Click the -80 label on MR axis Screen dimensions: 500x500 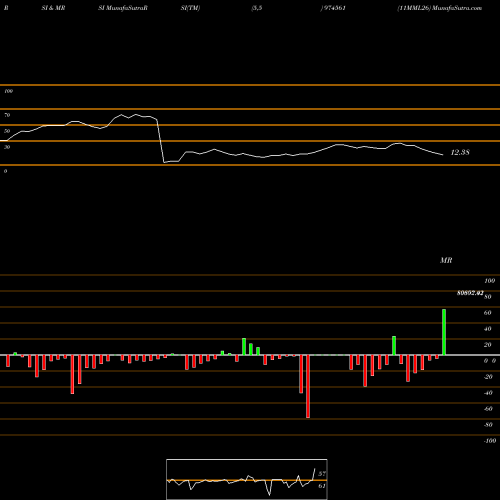[x=488, y=425]
